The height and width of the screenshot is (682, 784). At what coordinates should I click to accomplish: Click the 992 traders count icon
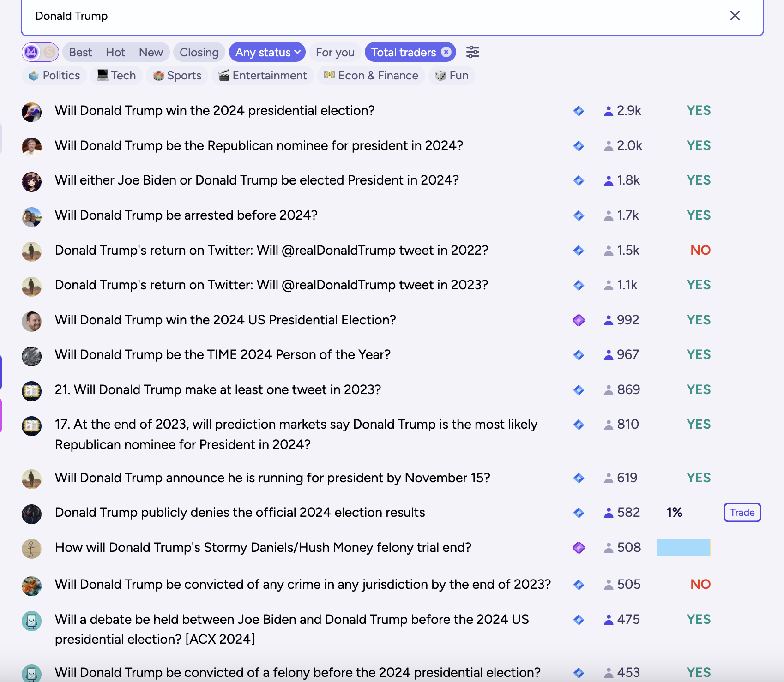[x=609, y=321]
